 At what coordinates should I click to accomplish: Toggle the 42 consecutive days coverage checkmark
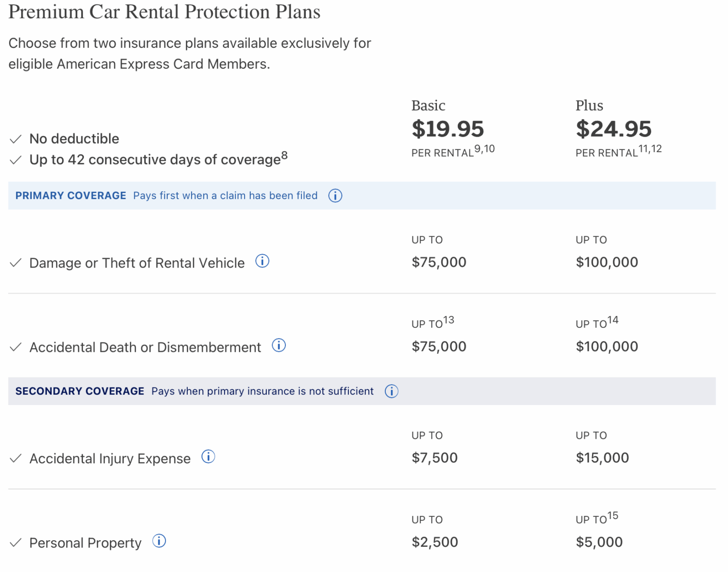(x=16, y=159)
